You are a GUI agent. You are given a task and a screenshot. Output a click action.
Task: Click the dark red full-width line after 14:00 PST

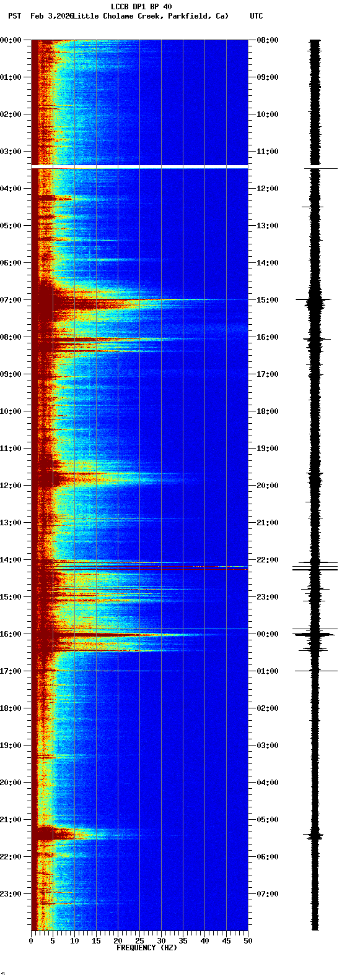[x=139, y=569]
